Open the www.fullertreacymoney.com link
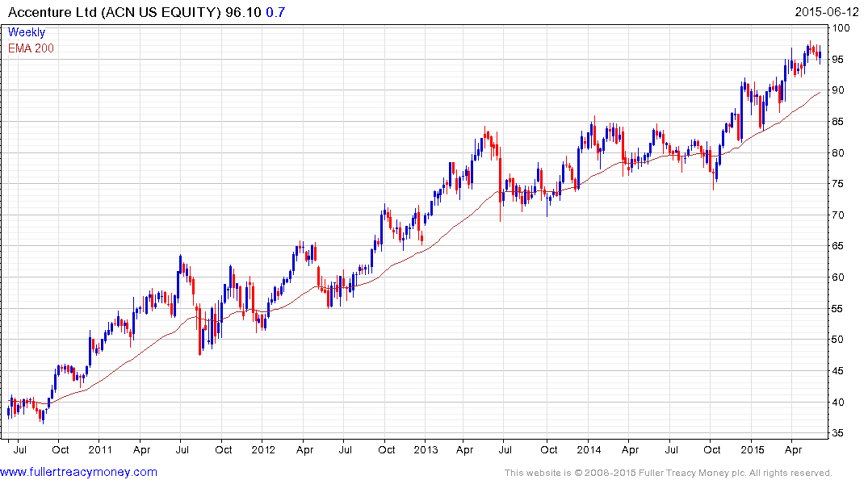Image resolution: width=868 pixels, height=484 pixels. (78, 472)
